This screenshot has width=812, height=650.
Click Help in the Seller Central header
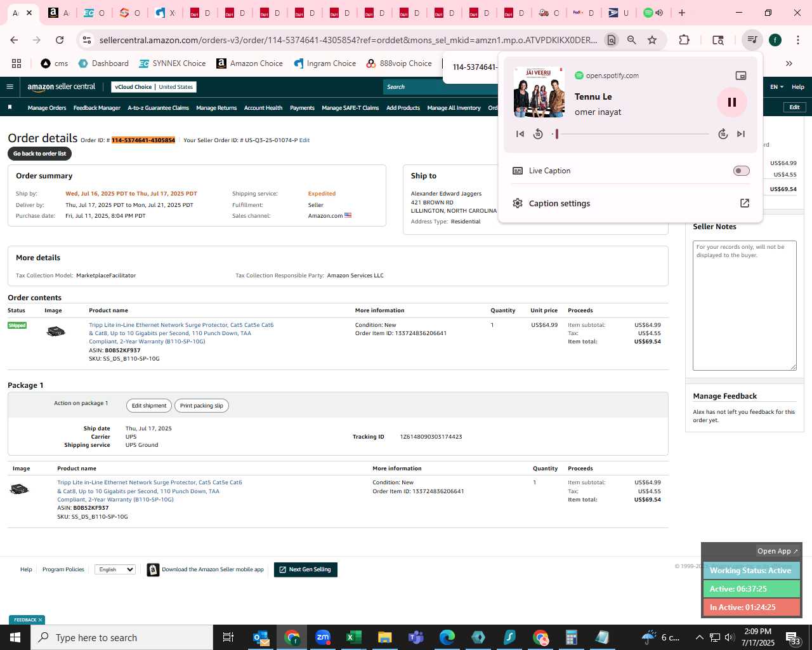(x=798, y=87)
